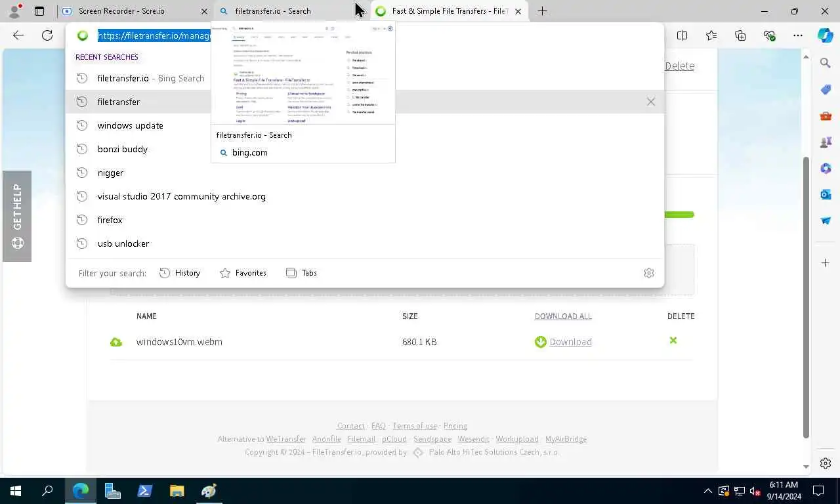Open the GET HELP side tab

(17, 216)
